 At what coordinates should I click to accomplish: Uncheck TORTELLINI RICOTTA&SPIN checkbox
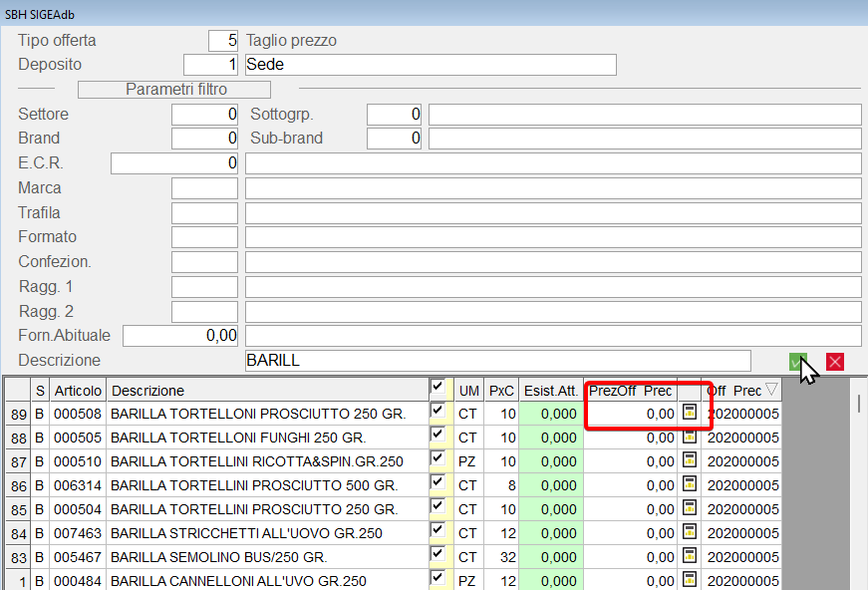437,457
